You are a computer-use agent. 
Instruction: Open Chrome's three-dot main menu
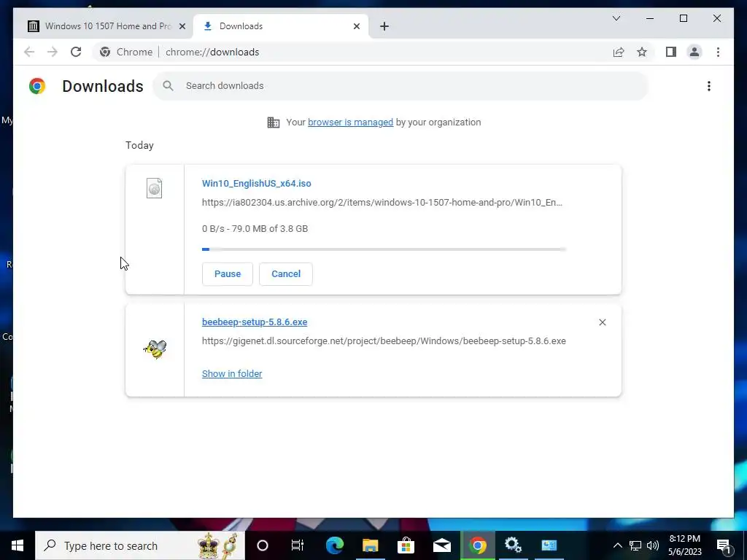(718, 52)
